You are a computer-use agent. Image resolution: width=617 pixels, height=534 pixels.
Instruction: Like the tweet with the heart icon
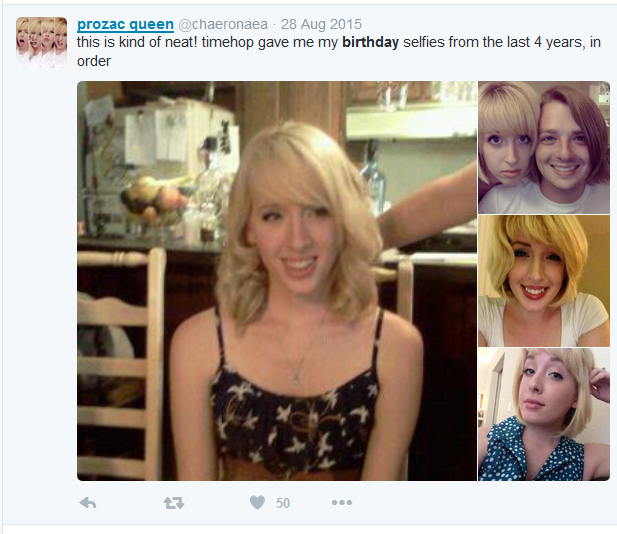tap(257, 503)
